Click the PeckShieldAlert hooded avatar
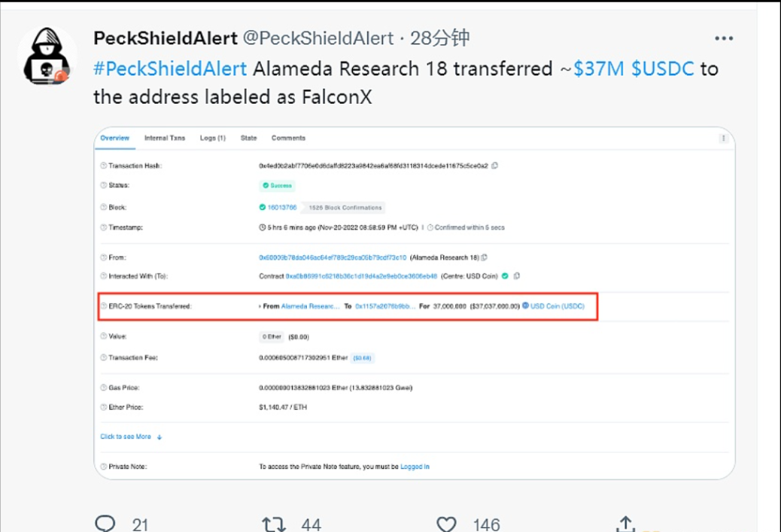The image size is (781, 532). 47,57
